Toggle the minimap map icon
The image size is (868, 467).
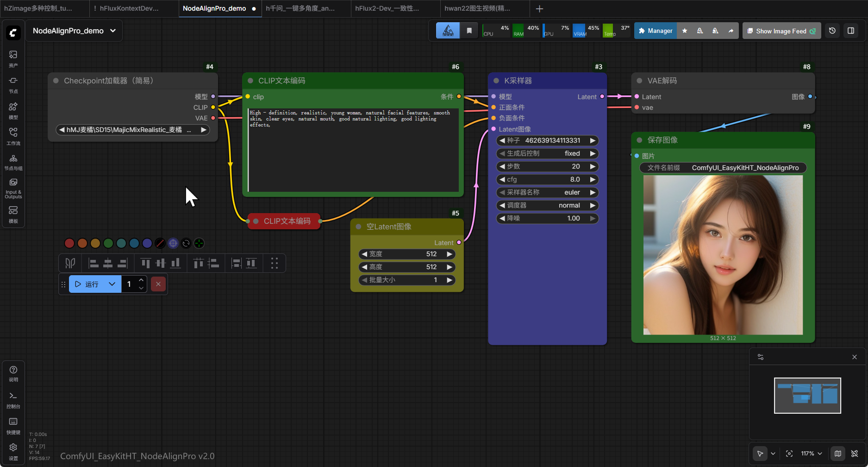[838, 454]
